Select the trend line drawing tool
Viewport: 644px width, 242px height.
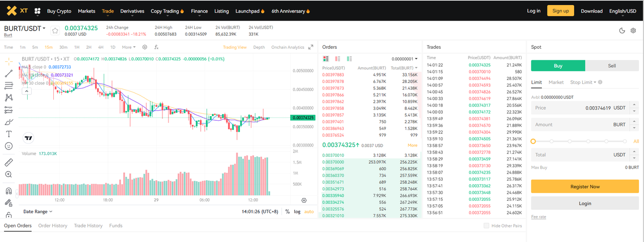click(x=9, y=73)
